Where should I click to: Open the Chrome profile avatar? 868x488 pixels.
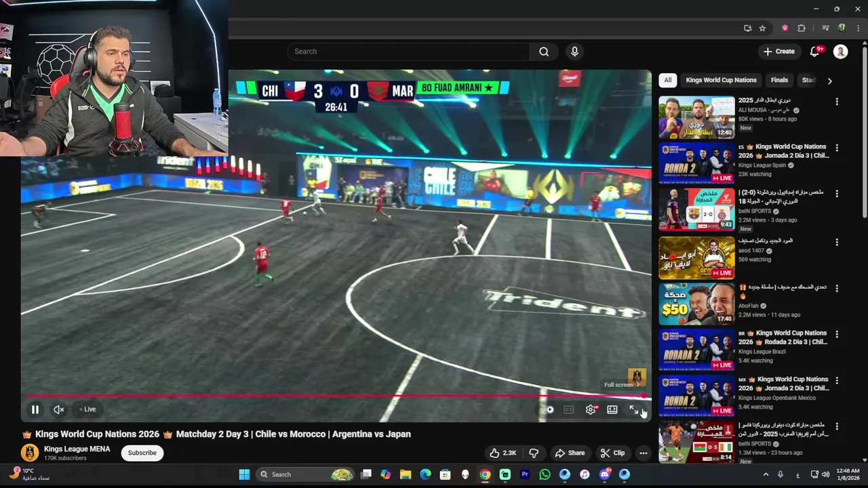click(x=842, y=28)
